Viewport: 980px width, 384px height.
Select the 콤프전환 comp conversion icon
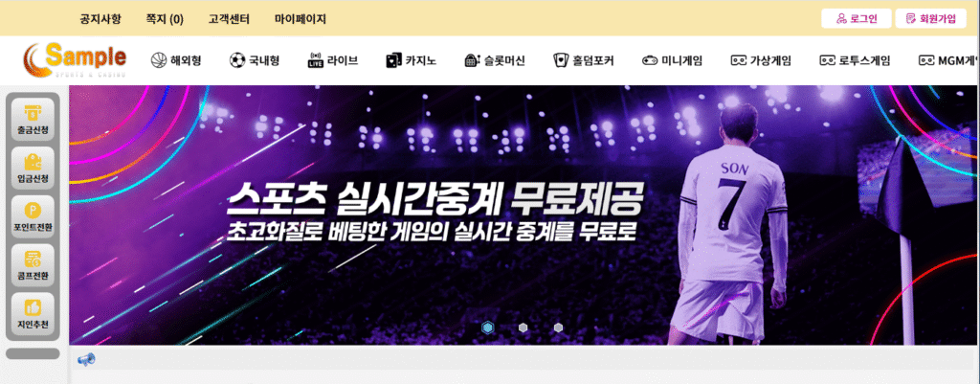tap(33, 266)
